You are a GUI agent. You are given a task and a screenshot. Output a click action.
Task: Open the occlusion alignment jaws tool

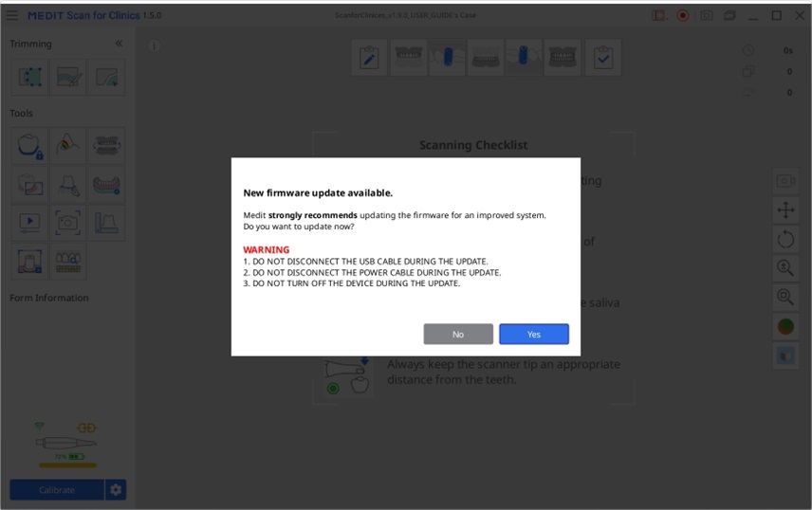pyautogui.click(x=106, y=146)
